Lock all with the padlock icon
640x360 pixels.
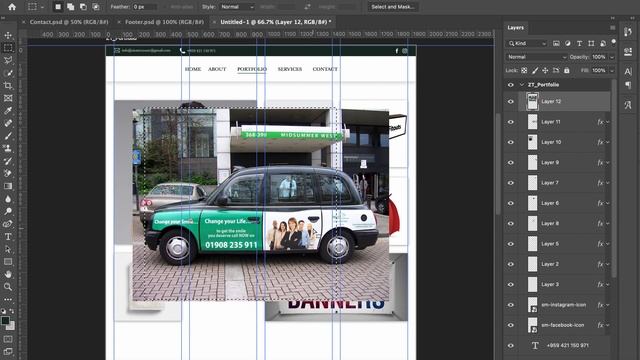click(x=567, y=71)
